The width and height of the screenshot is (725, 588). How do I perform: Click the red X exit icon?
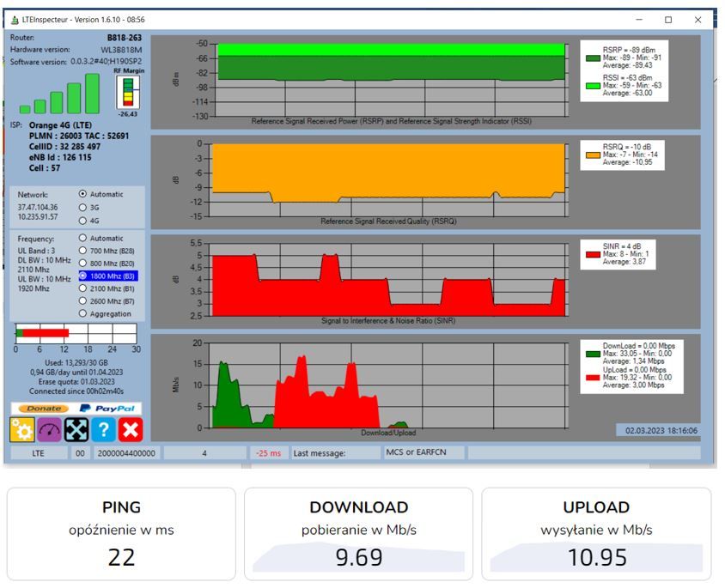(x=131, y=429)
